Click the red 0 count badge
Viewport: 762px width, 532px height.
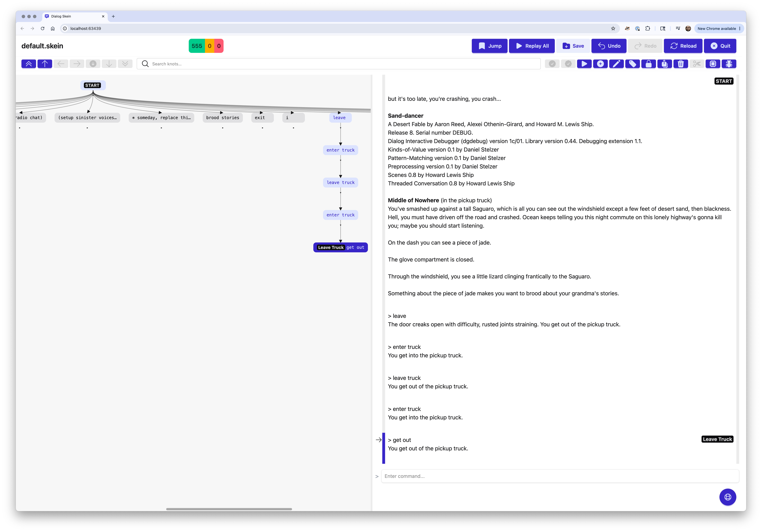219,46
